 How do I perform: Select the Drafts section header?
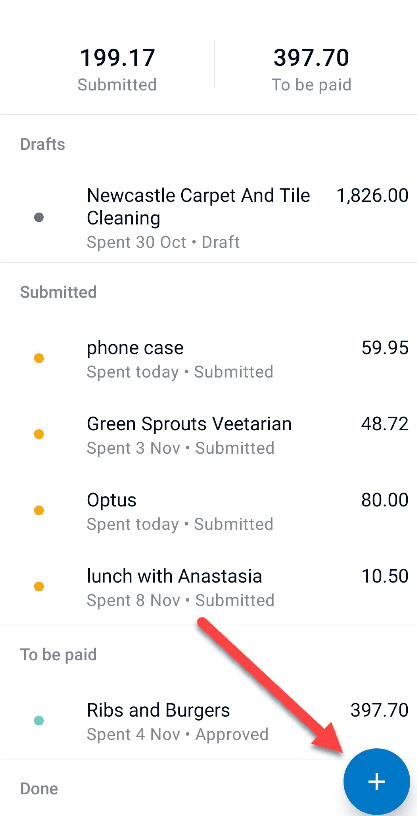(x=43, y=144)
